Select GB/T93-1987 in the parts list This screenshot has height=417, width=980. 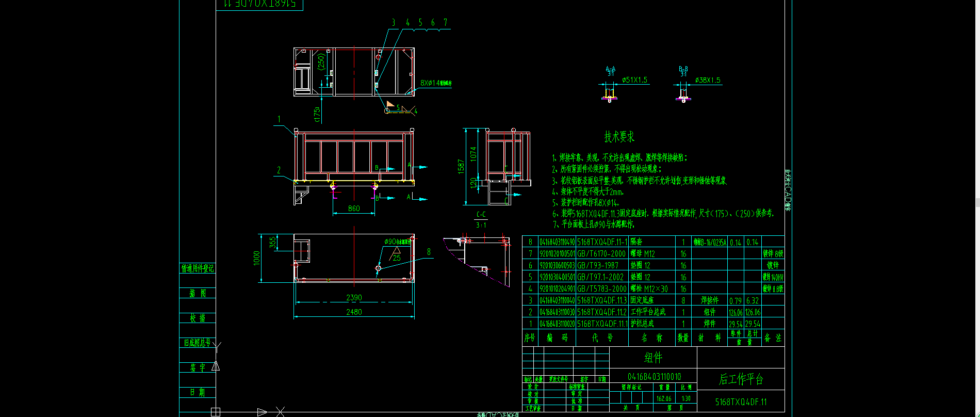[598, 265]
